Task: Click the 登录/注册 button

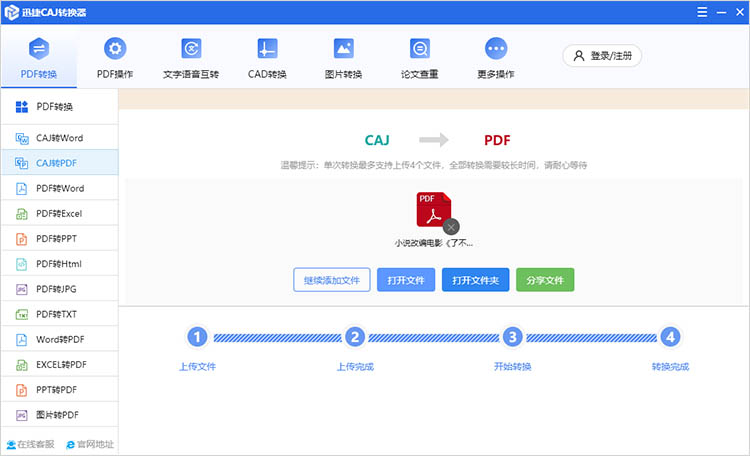Action: pos(602,56)
